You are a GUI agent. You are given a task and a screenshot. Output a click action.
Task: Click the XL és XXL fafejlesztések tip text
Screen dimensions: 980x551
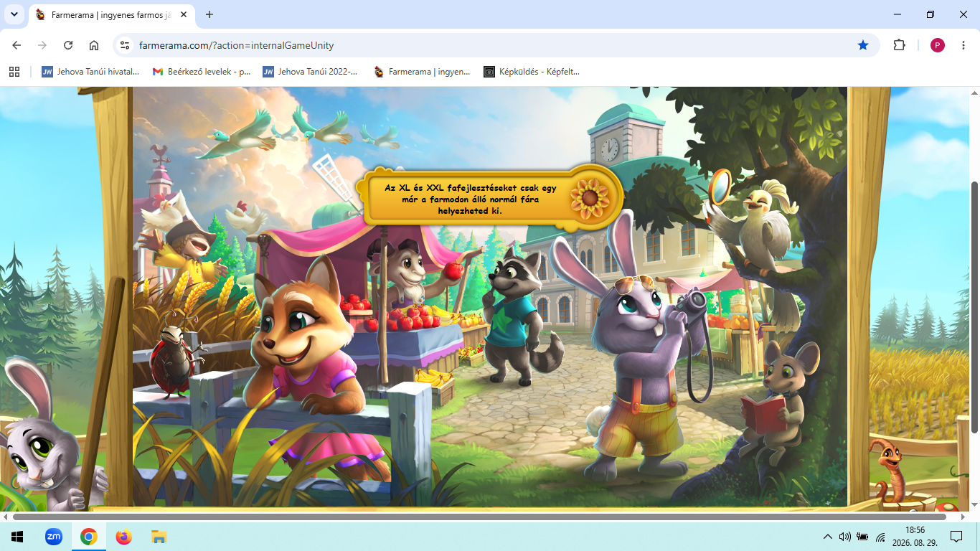tap(471, 199)
